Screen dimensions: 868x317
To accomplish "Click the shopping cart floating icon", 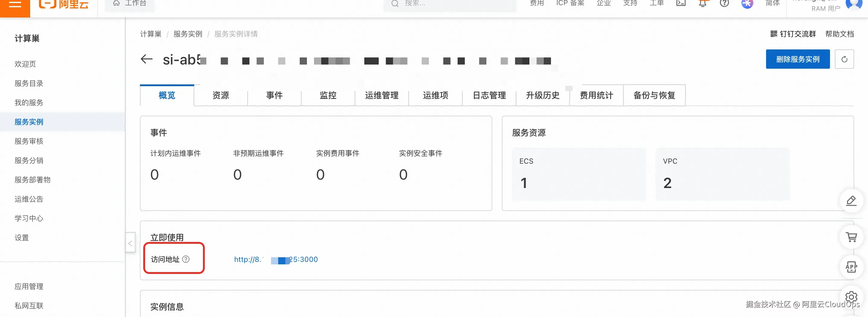I will pos(851,237).
